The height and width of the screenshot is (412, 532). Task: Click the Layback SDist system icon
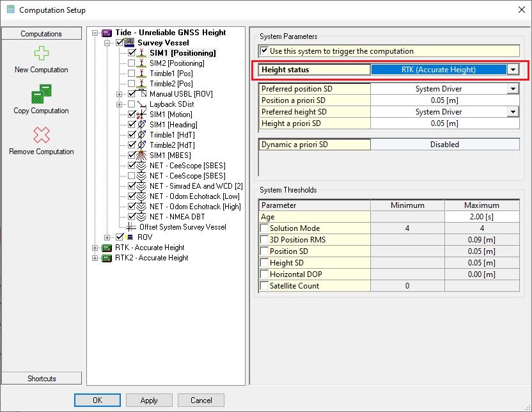(141, 104)
